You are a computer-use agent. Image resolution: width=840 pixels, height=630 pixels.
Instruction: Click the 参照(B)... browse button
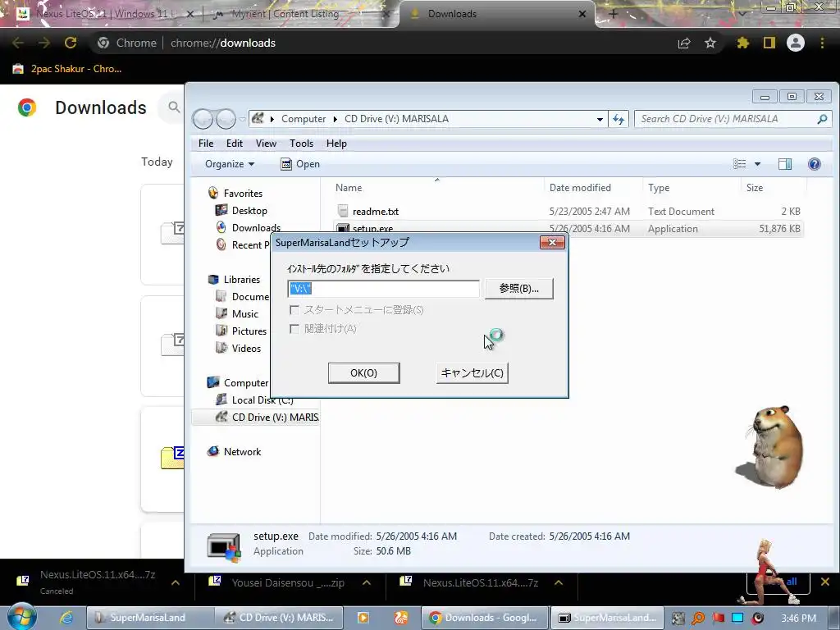click(518, 289)
